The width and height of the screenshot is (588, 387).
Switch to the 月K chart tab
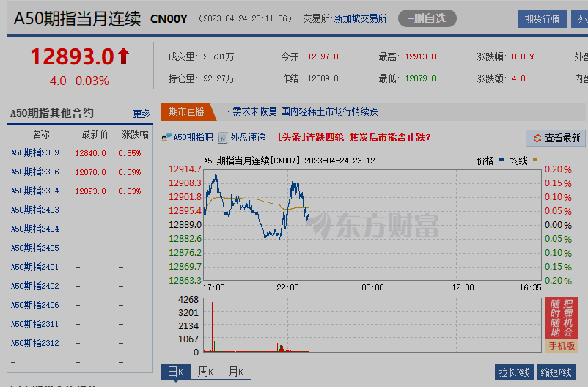tap(235, 372)
